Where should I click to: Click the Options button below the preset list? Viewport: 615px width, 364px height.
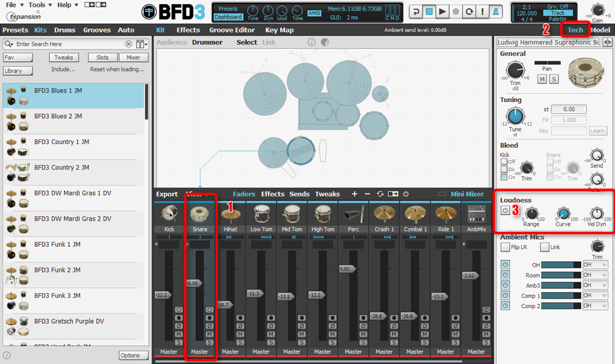coord(133,355)
